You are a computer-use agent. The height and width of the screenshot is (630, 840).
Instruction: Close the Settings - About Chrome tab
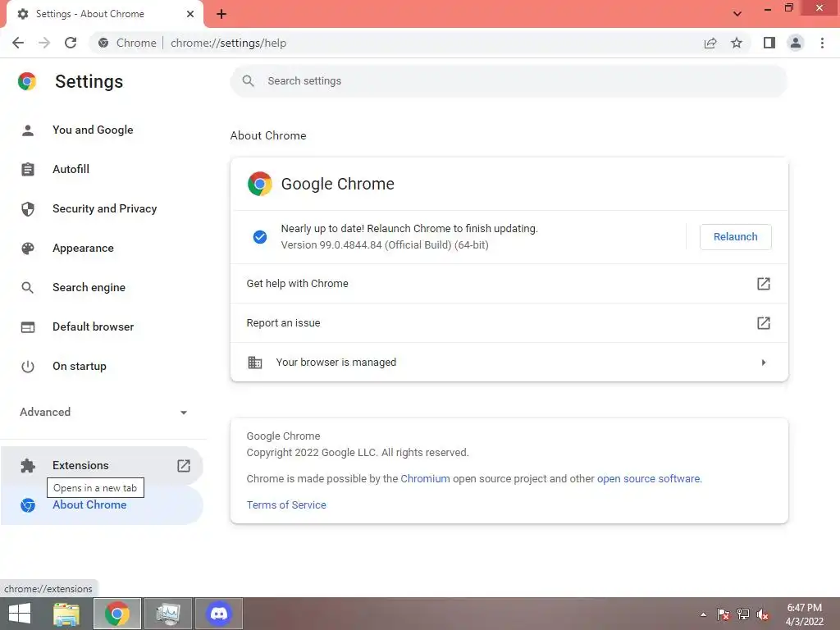(190, 14)
